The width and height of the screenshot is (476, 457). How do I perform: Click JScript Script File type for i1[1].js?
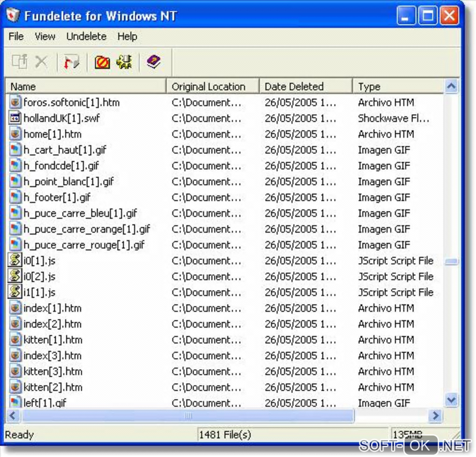[x=396, y=292]
